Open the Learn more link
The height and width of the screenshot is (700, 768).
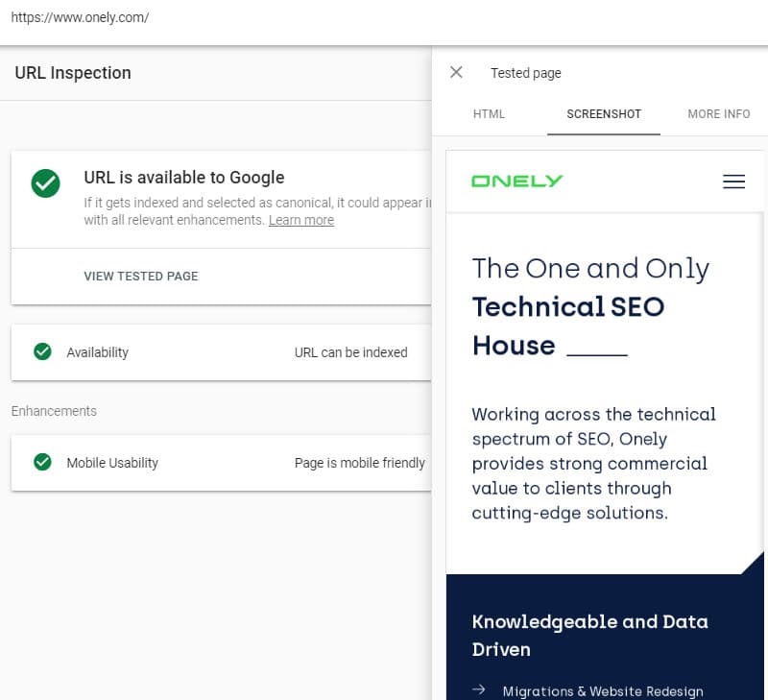coord(301,220)
